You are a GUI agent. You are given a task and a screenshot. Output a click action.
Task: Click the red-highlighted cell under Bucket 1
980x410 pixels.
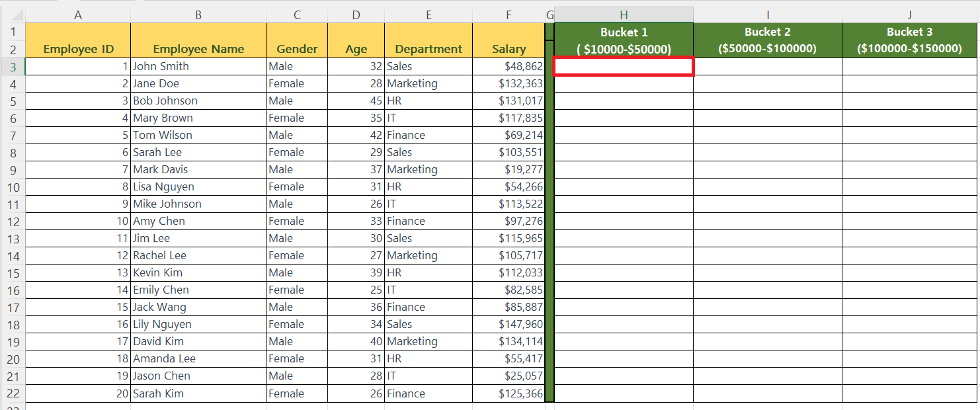(x=623, y=66)
